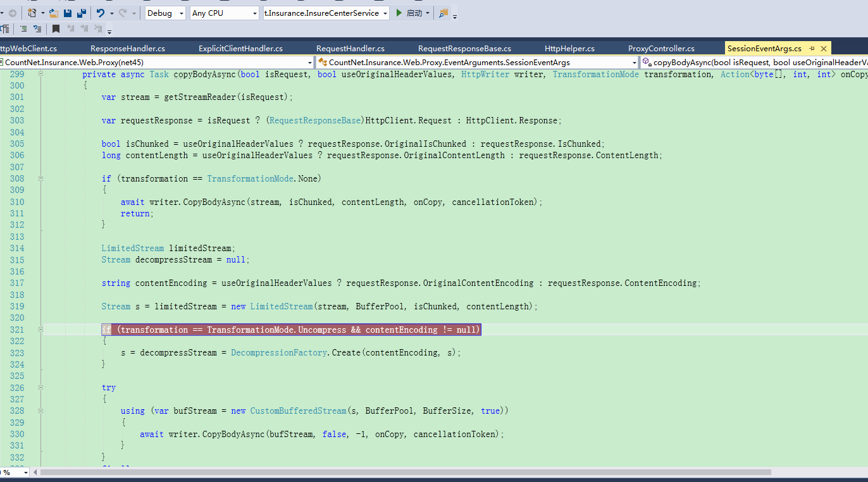Switch to the RequestHandler.cs tab

point(350,48)
